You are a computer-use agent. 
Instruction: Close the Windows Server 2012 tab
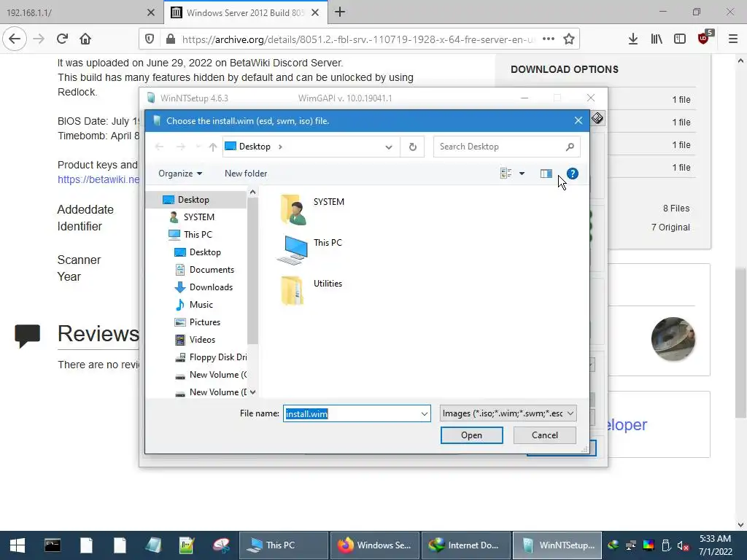[x=315, y=13]
